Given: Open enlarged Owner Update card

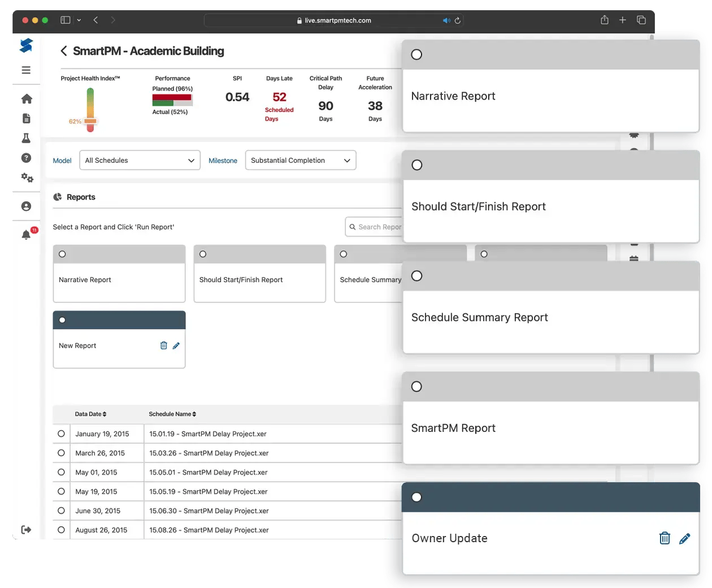Looking at the screenshot, I should click(551, 529).
